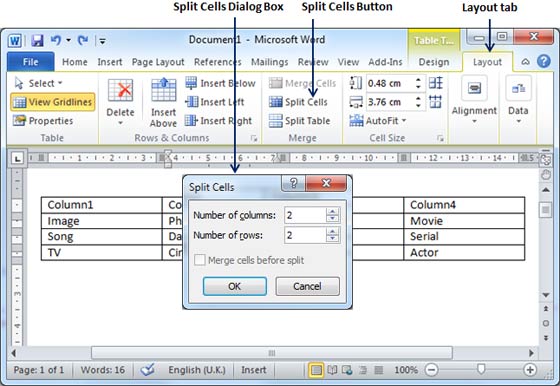
Task: Open the Delete dropdown in Rows & Columns
Action: (x=120, y=102)
